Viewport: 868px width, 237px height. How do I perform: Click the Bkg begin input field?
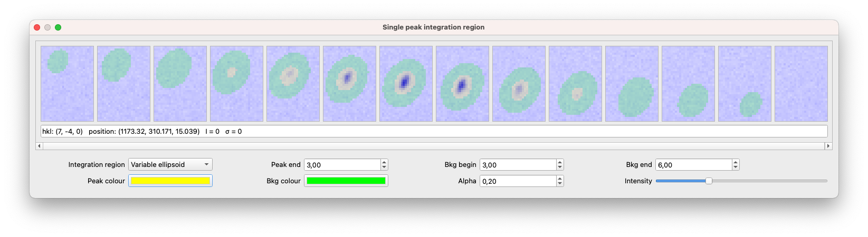[518, 165]
